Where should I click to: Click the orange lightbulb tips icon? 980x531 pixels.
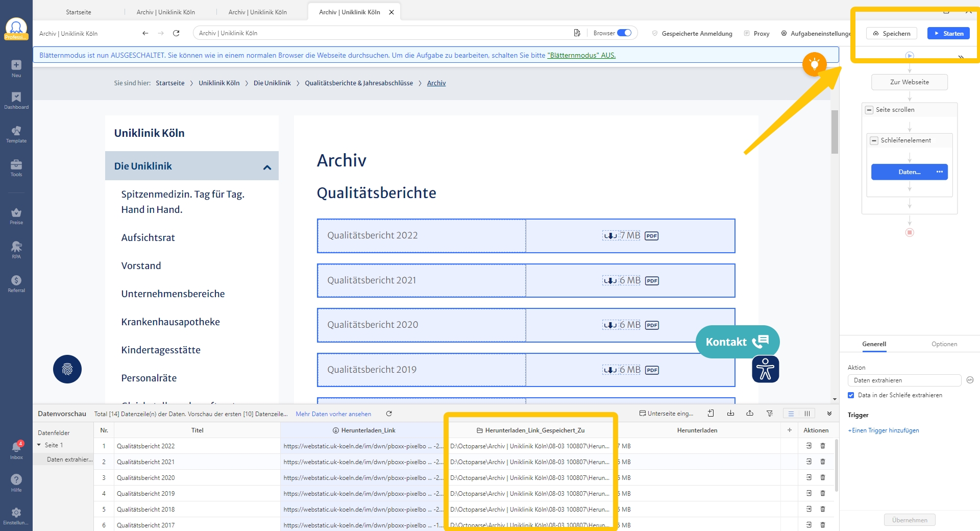(815, 64)
